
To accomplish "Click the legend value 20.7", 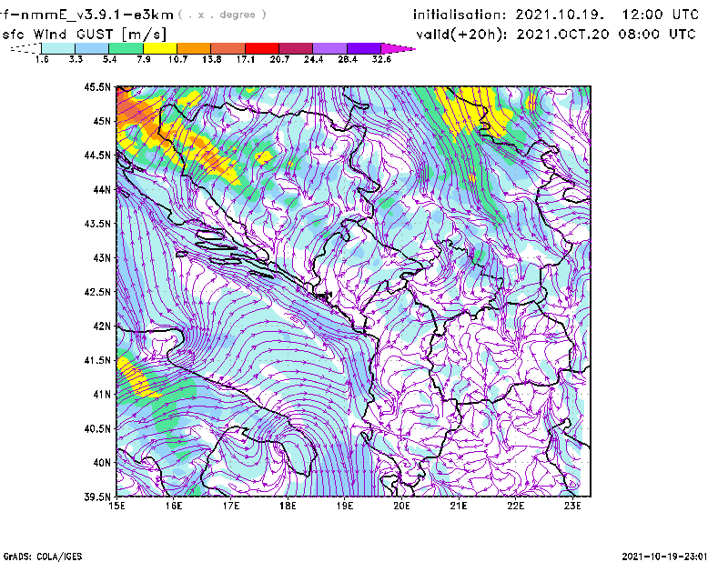I will tap(279, 59).
